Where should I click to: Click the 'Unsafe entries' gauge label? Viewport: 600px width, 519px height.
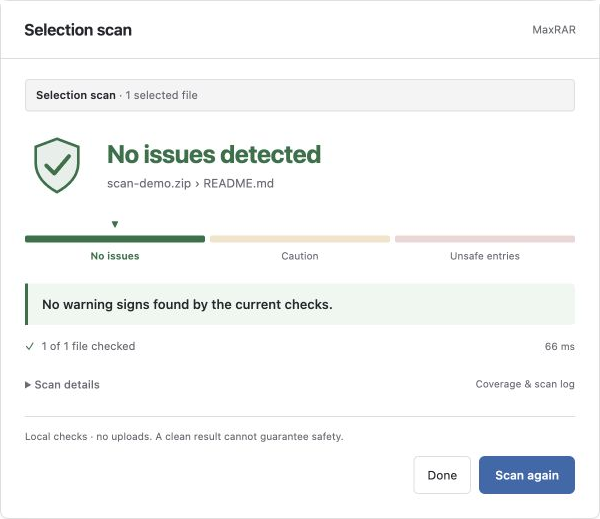pos(485,256)
